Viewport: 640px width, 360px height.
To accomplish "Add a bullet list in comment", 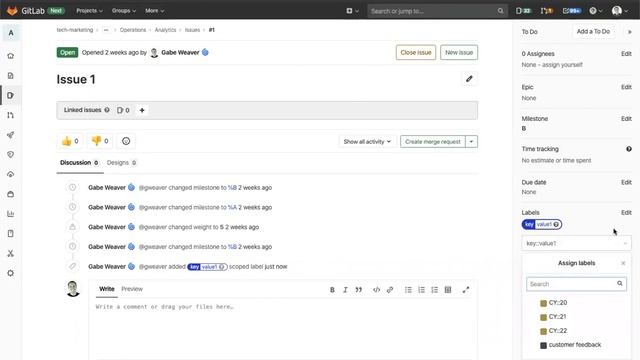I will (x=408, y=290).
